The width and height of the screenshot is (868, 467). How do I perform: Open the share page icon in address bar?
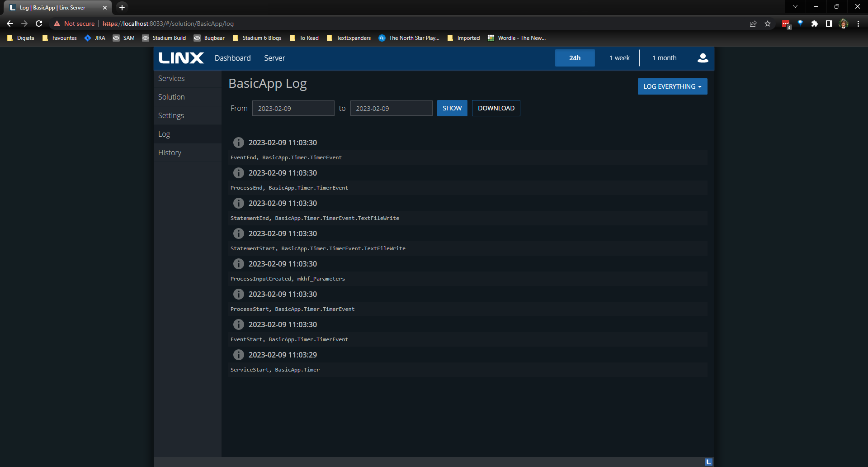pyautogui.click(x=753, y=24)
